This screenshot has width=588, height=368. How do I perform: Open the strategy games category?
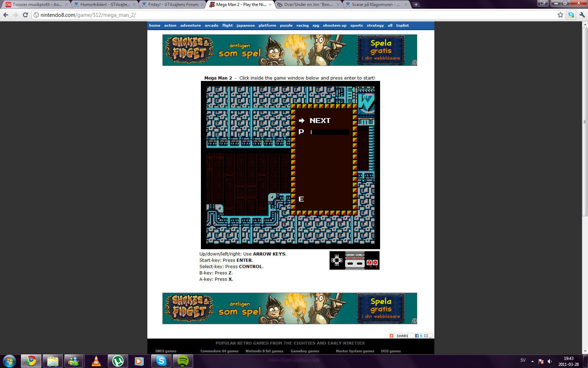375,25
